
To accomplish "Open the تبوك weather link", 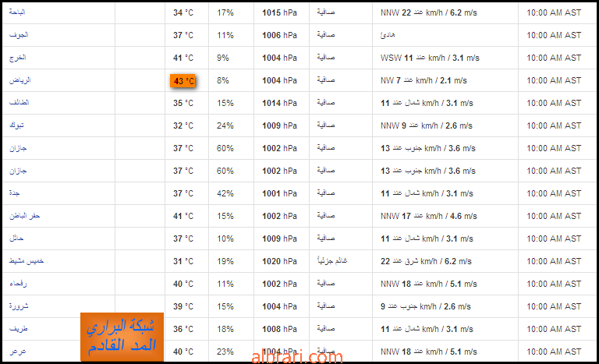I will [16, 125].
